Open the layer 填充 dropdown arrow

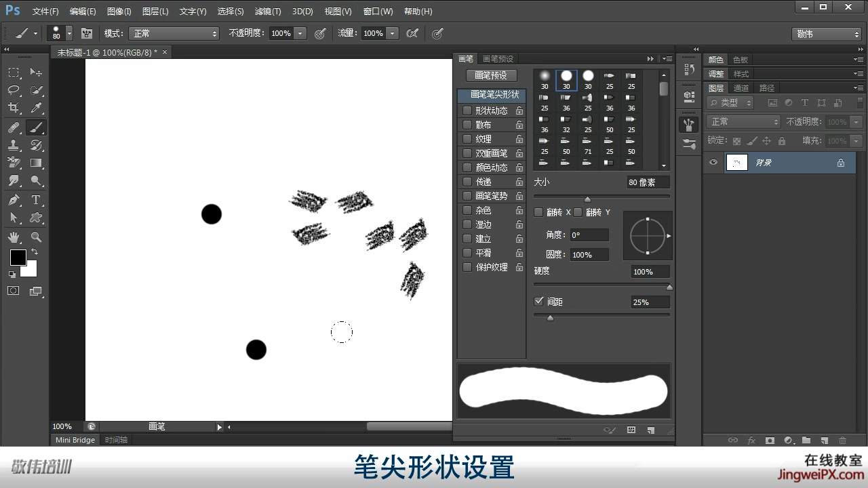pyautogui.click(x=856, y=141)
